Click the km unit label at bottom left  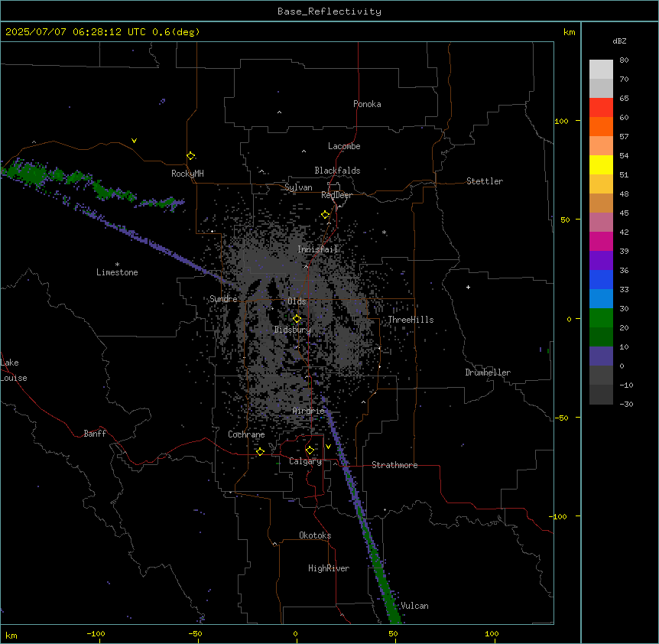pos(11,635)
